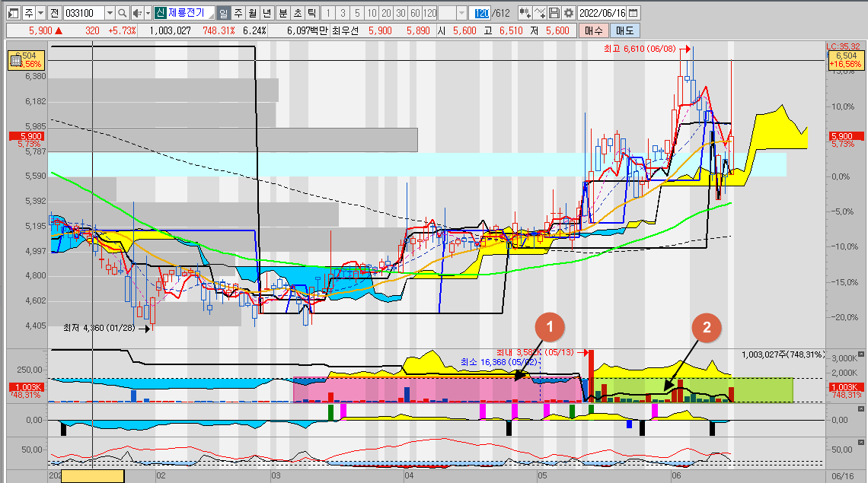Click the 매수 buy button
This screenshot has height=483, width=868.
tap(593, 30)
